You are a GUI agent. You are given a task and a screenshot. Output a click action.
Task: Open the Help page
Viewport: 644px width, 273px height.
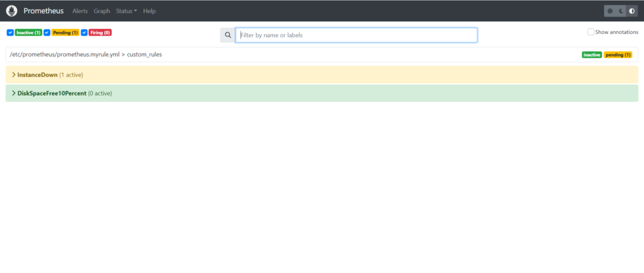tap(150, 11)
